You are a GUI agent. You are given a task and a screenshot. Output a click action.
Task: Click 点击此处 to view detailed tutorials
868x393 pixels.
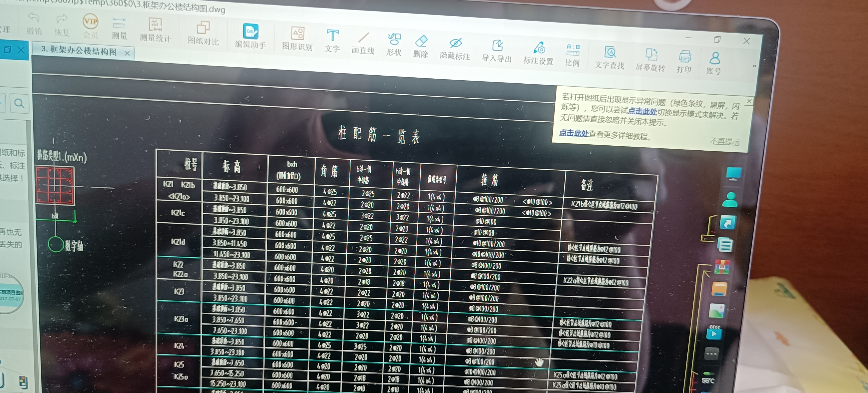coord(573,133)
